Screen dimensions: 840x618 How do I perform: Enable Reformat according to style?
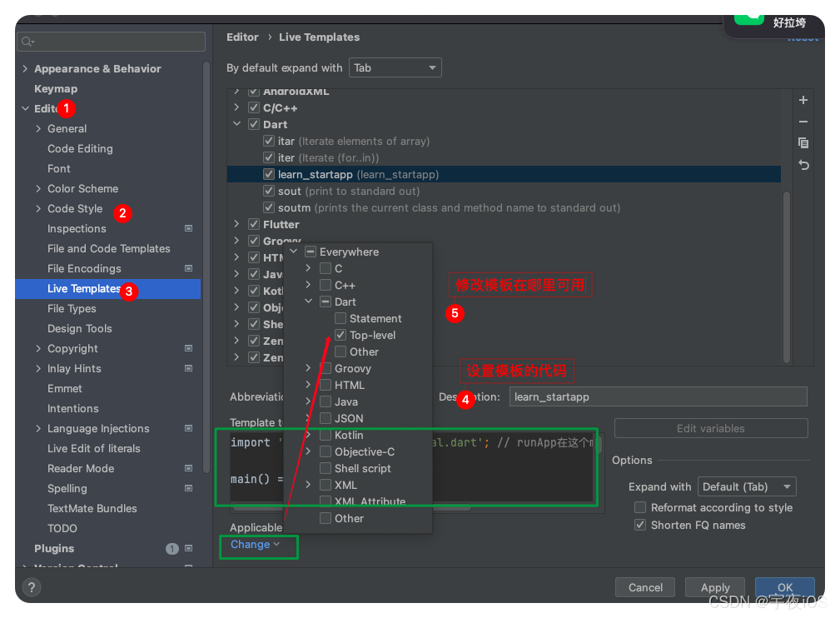pyautogui.click(x=640, y=507)
